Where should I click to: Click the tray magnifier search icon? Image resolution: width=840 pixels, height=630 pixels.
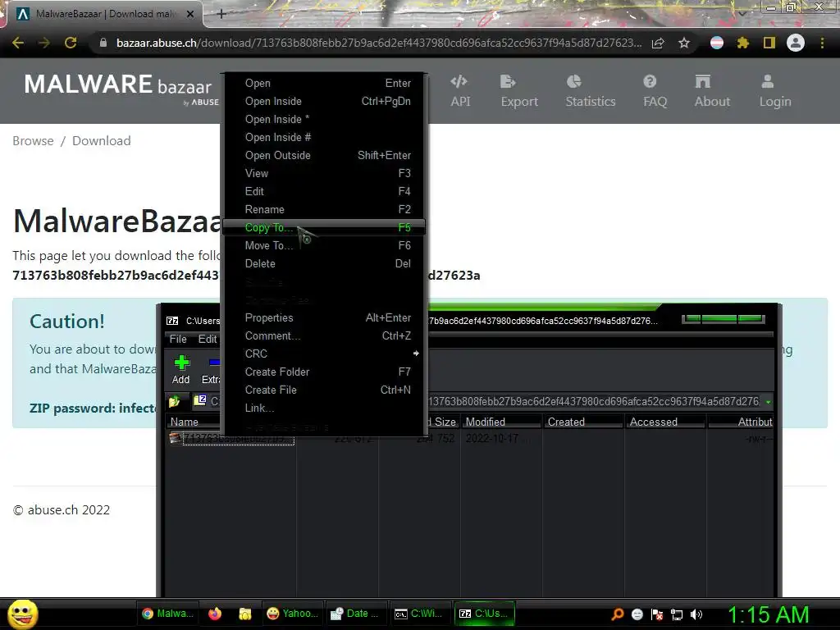[x=617, y=614]
